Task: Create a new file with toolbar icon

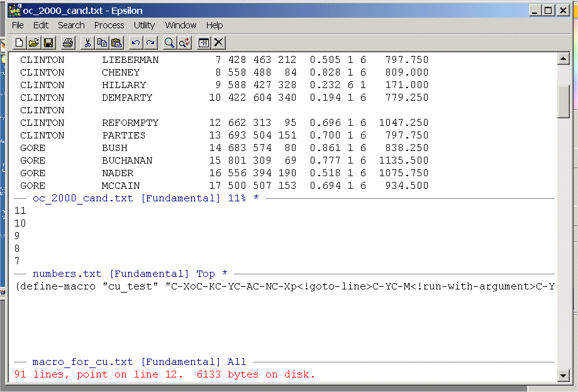Action: (x=19, y=43)
